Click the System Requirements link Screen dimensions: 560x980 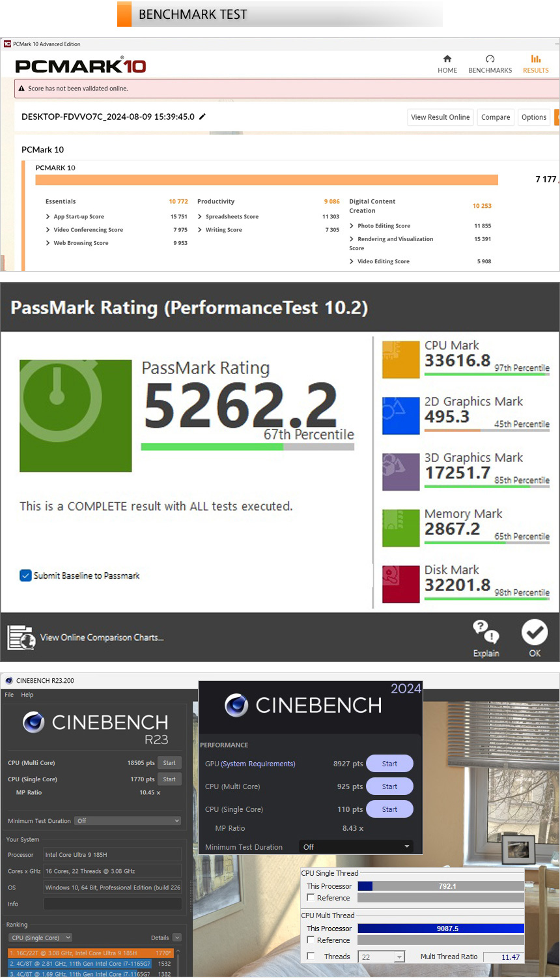pos(258,764)
